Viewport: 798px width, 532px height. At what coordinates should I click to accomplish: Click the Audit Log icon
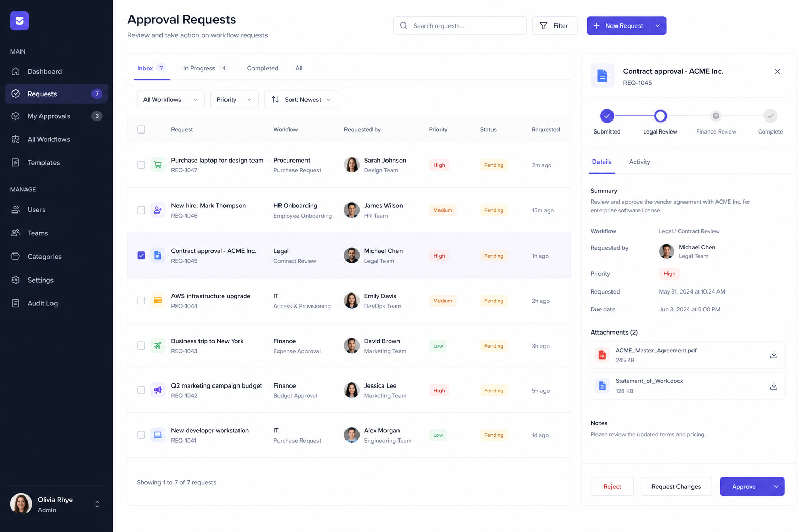[x=16, y=303]
